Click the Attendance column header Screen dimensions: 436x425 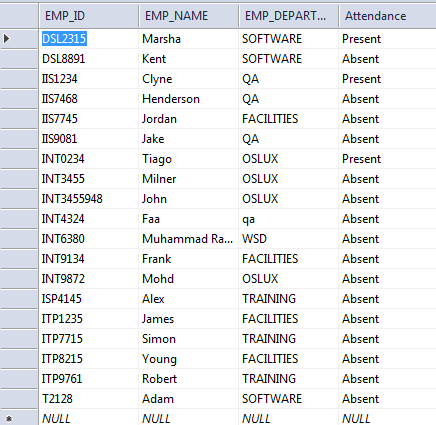(387, 16)
